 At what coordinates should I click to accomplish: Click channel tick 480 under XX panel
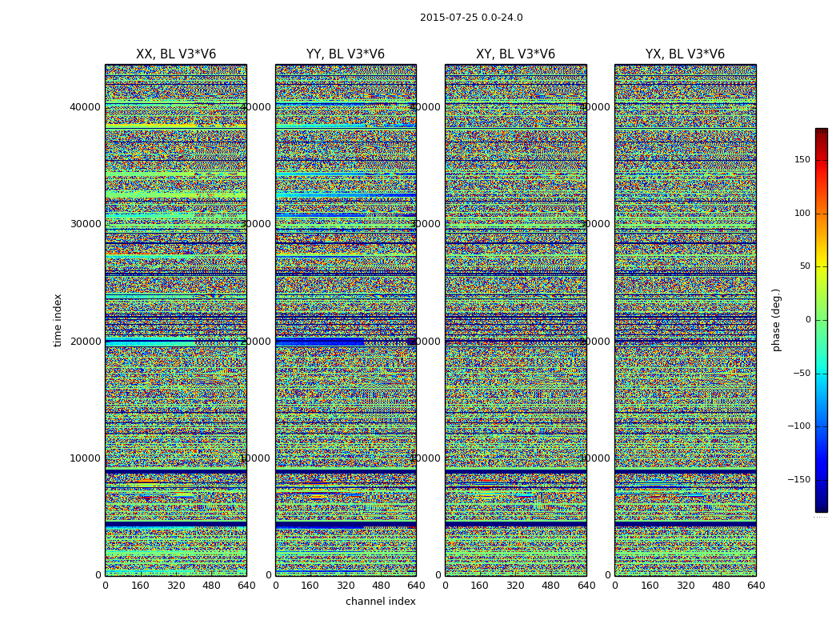coord(211,586)
